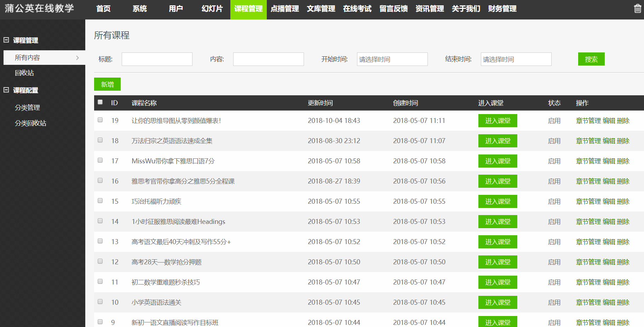The height and width of the screenshot is (327, 644).
Task: Open the 在线考试 menu
Action: (x=357, y=9)
